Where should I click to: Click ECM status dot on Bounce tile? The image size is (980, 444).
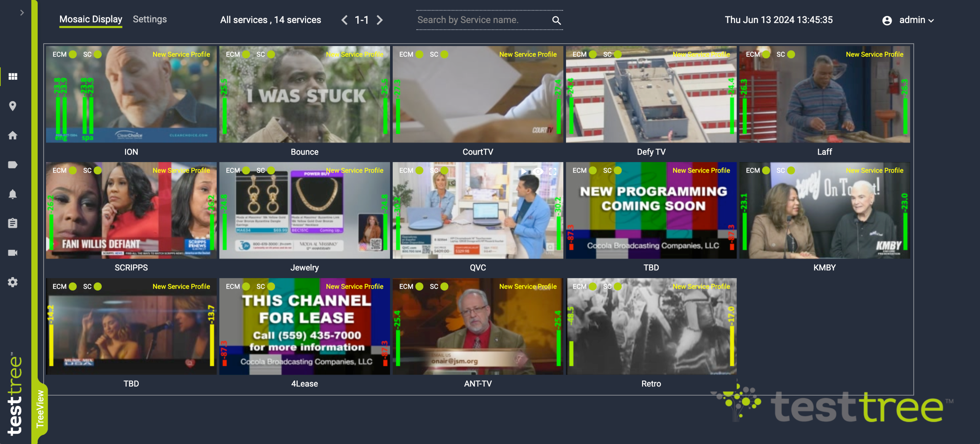click(x=246, y=55)
